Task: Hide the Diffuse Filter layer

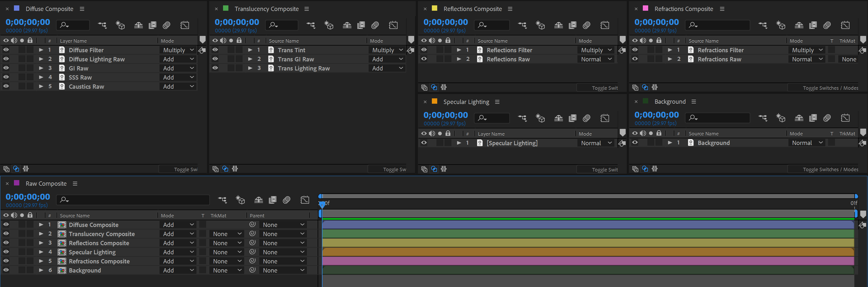Action: (x=6, y=50)
